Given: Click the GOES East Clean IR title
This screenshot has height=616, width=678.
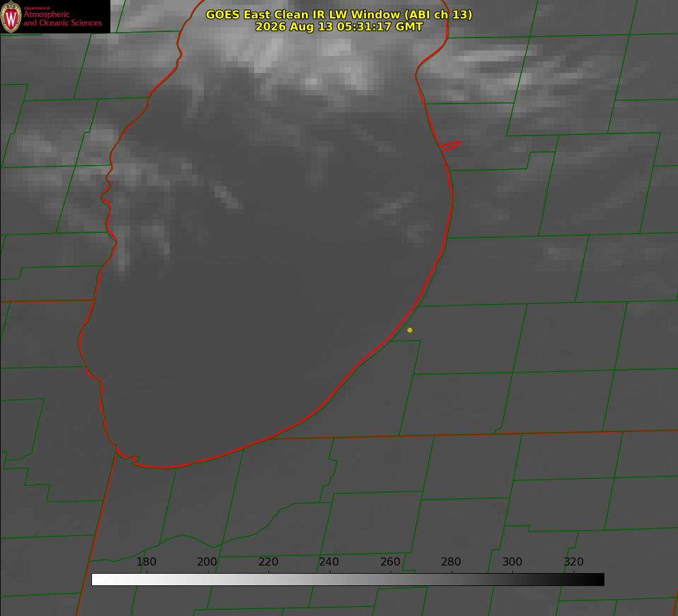Looking at the screenshot, I should [339, 14].
